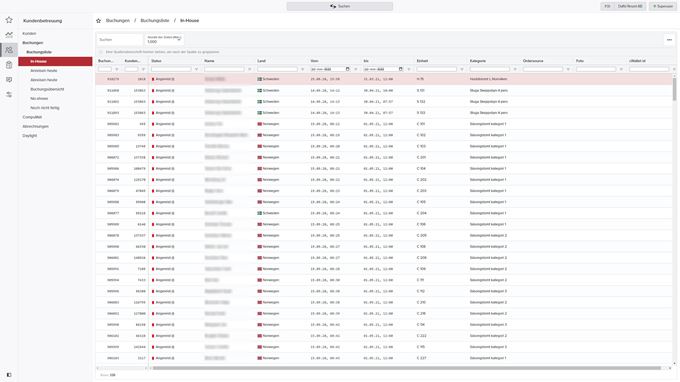Click the Superuser button at top right
The height and width of the screenshot is (382, 680).
coord(663,6)
